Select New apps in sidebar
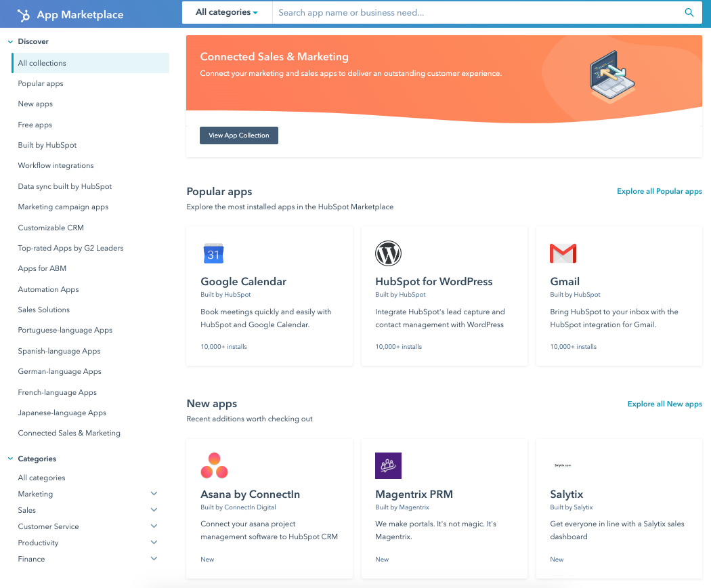 pos(35,104)
